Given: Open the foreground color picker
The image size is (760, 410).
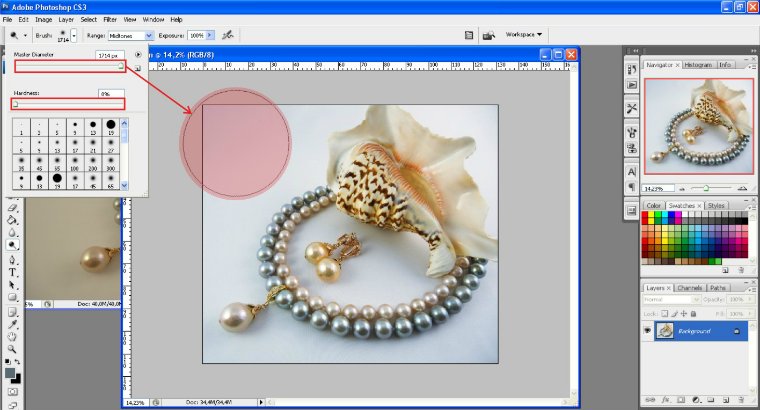Looking at the screenshot, I should (10, 373).
